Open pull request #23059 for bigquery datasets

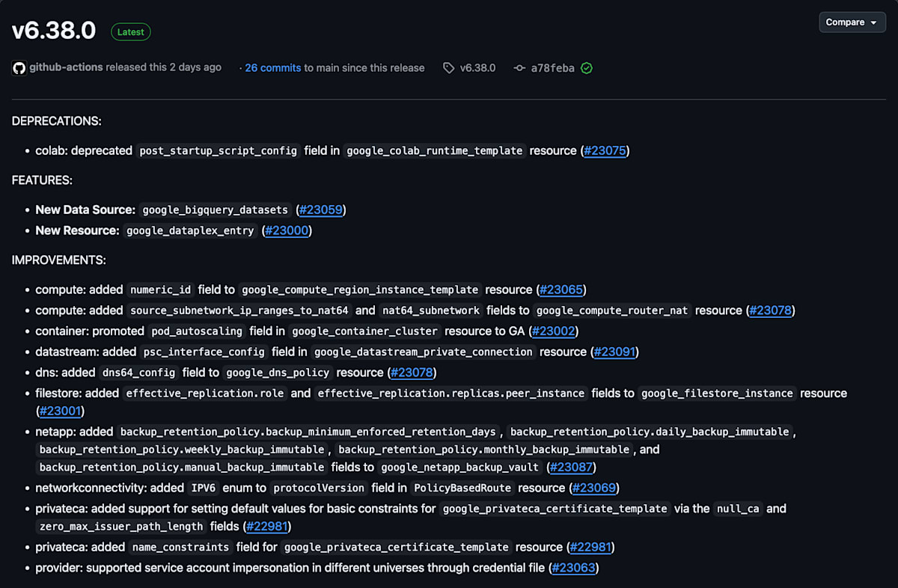tap(321, 210)
